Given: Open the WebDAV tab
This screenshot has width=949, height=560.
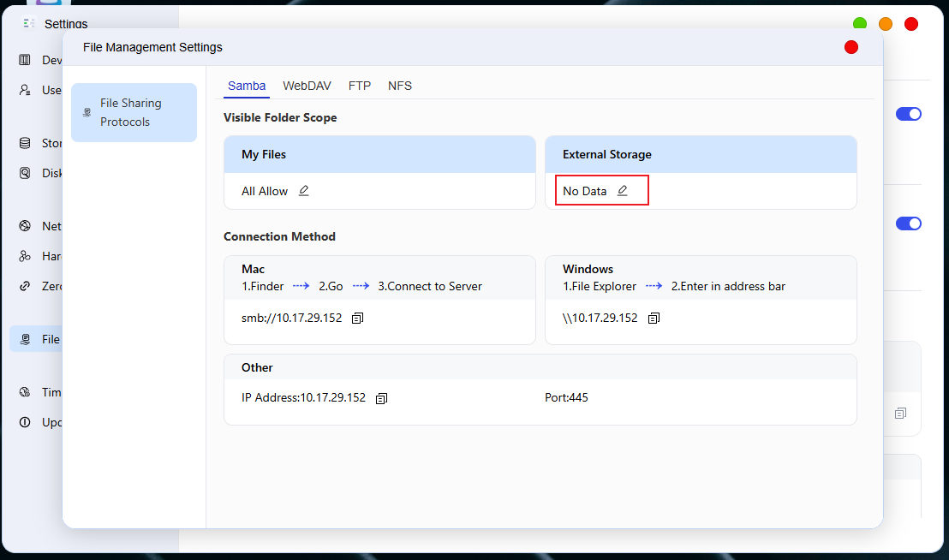Looking at the screenshot, I should click(307, 86).
